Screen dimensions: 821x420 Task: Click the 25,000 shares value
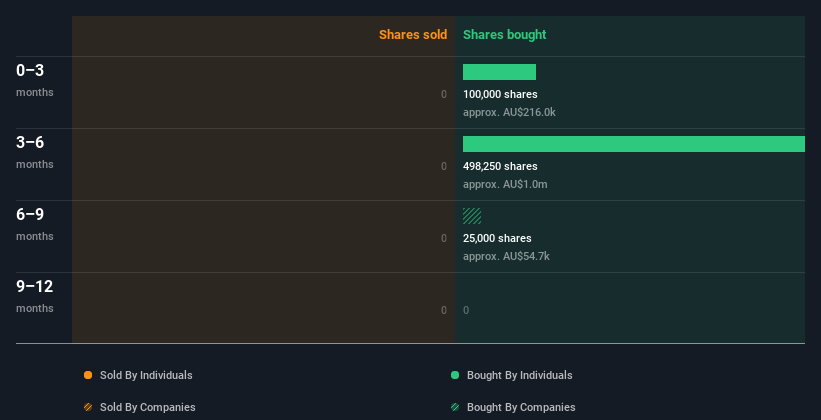point(497,238)
